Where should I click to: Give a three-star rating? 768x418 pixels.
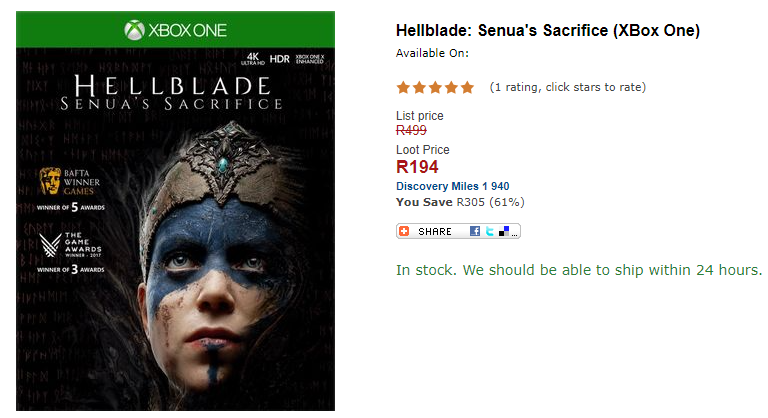(435, 88)
